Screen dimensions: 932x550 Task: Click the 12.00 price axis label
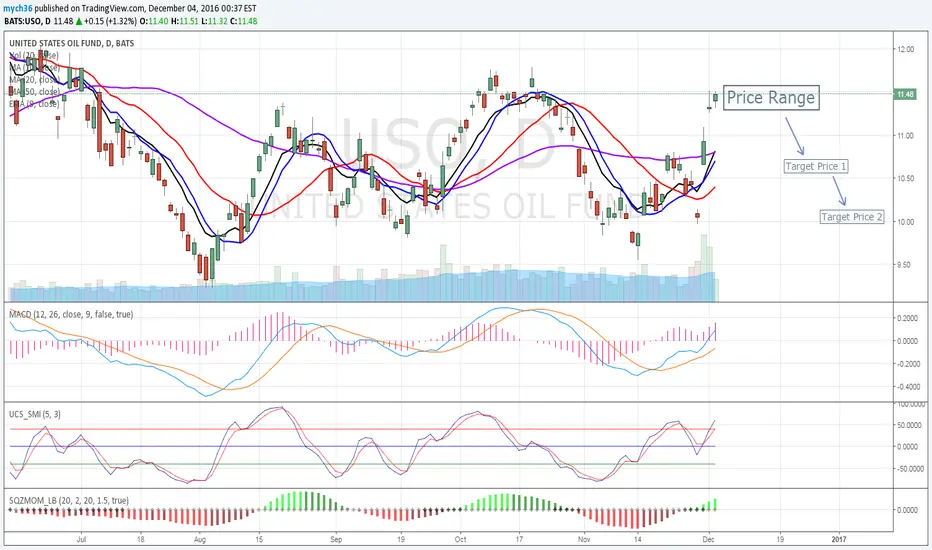point(905,49)
